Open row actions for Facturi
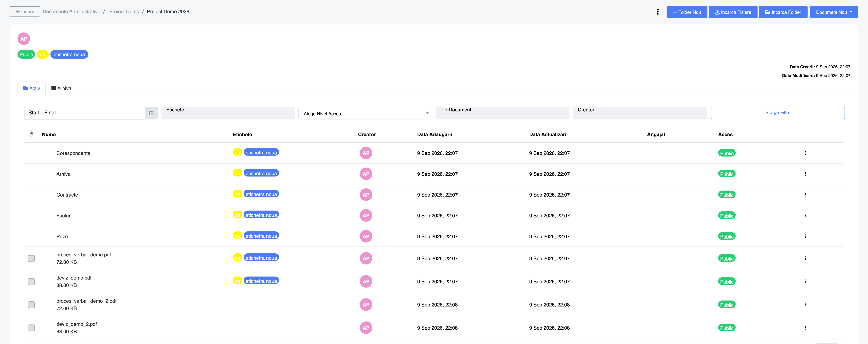The height and width of the screenshot is (344, 868). click(x=806, y=216)
